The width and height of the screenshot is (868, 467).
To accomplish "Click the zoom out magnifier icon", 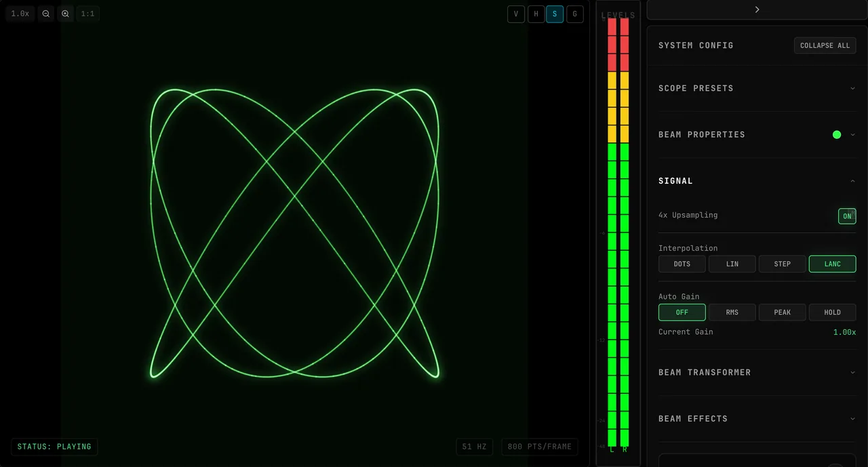I will 46,14.
